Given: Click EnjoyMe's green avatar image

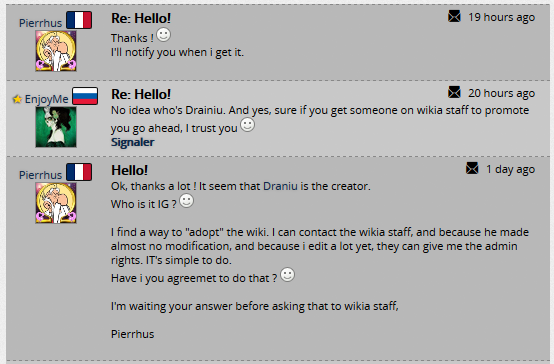Looking at the screenshot, I should click(56, 127).
